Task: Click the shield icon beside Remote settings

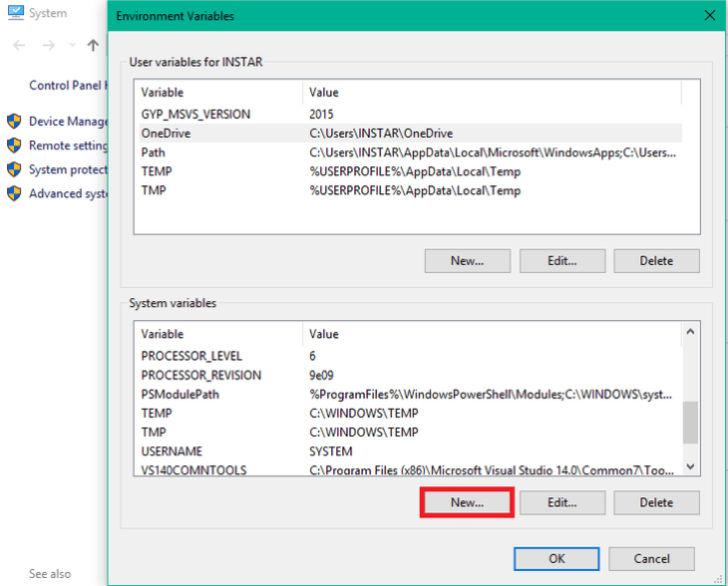Action: pyautogui.click(x=14, y=146)
